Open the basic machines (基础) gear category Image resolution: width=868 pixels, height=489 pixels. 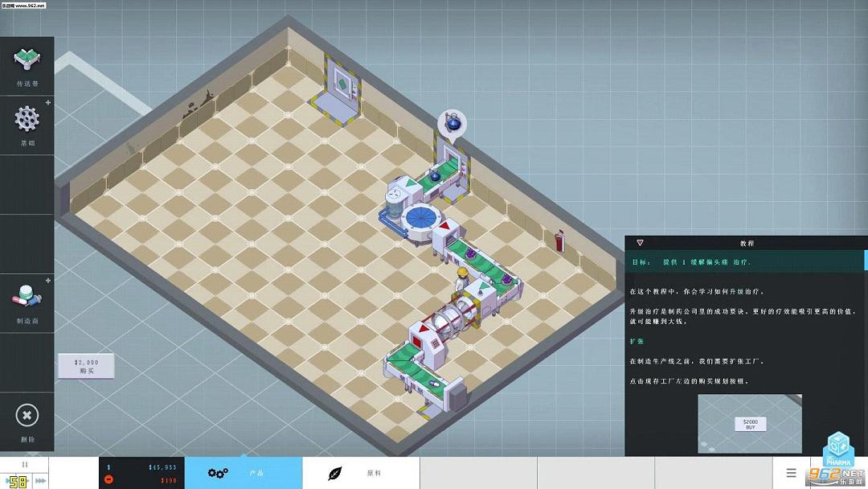27,125
